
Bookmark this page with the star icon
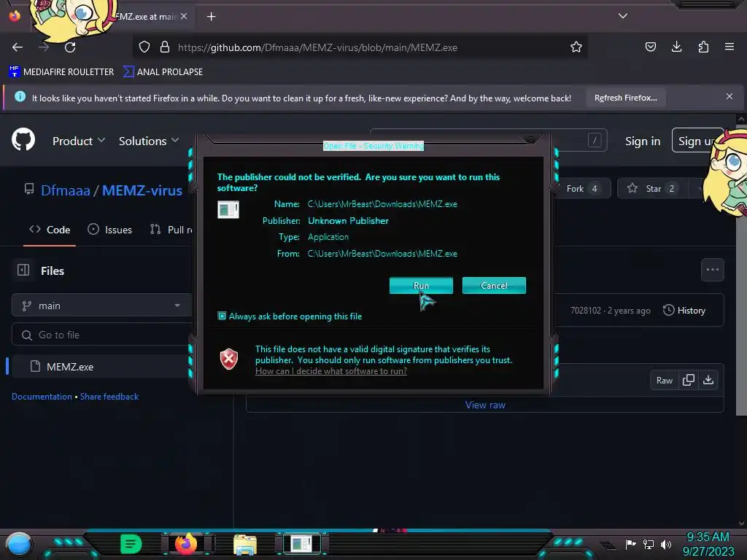(576, 47)
